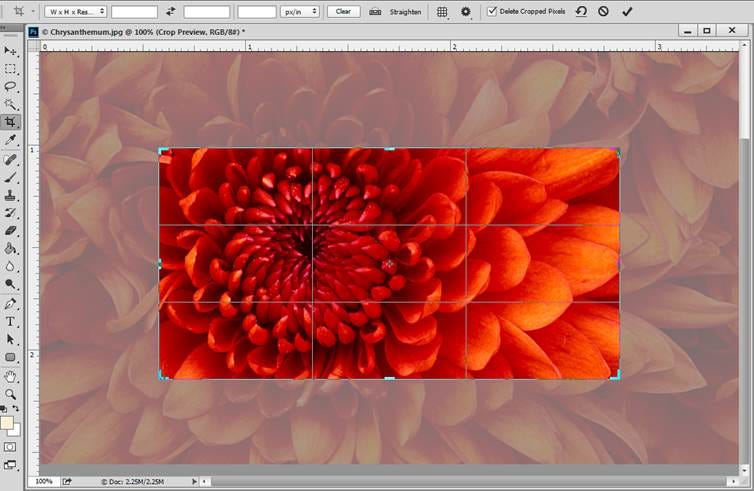This screenshot has height=491, width=754.
Task: Open the px/in units dropdown
Action: pos(300,12)
